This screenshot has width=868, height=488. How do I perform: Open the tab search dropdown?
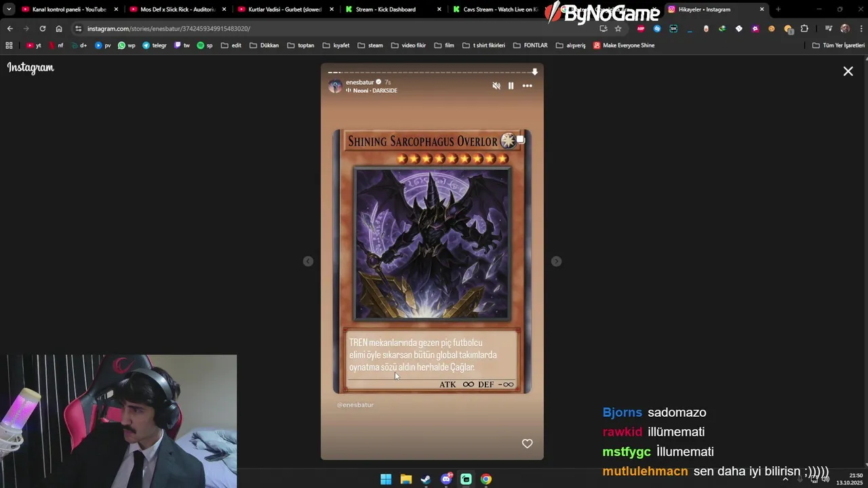pyautogui.click(x=9, y=9)
